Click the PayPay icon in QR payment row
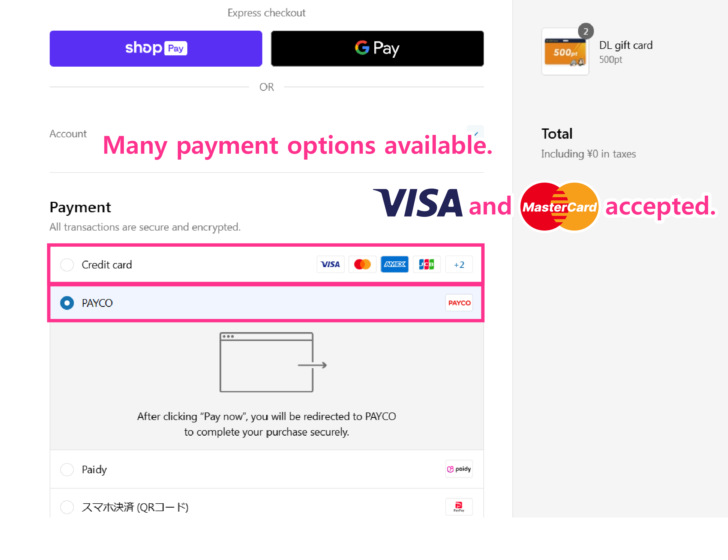Viewport: 728px width, 560px height. click(x=459, y=507)
